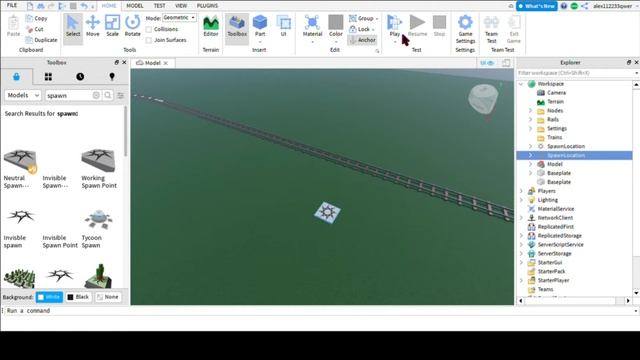Open the UI insert tool
The width and height of the screenshot is (640, 360).
tap(283, 27)
